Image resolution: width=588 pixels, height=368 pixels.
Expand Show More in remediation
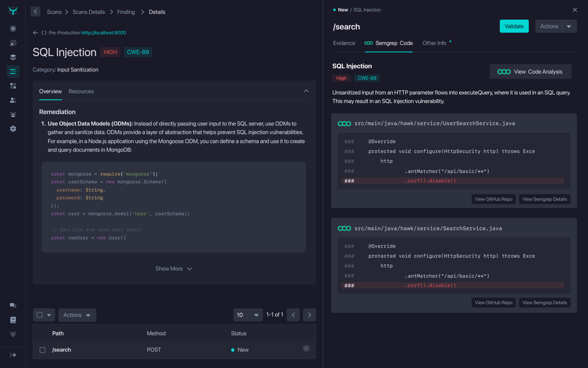[174, 269]
